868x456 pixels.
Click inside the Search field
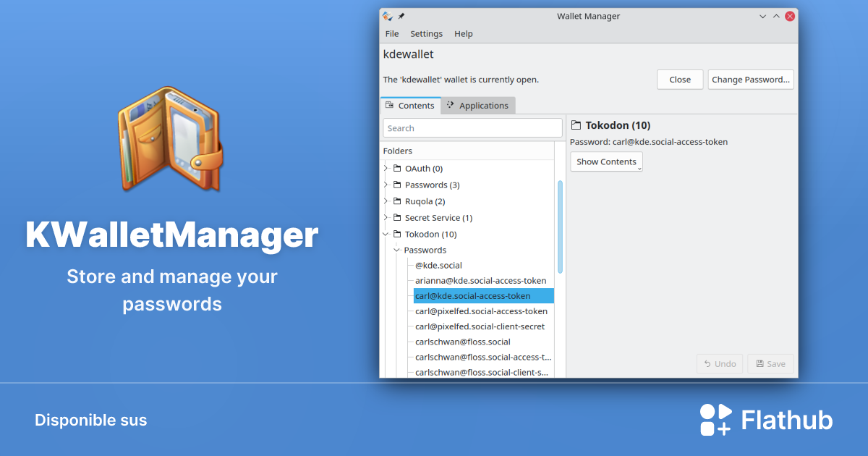tap(472, 127)
